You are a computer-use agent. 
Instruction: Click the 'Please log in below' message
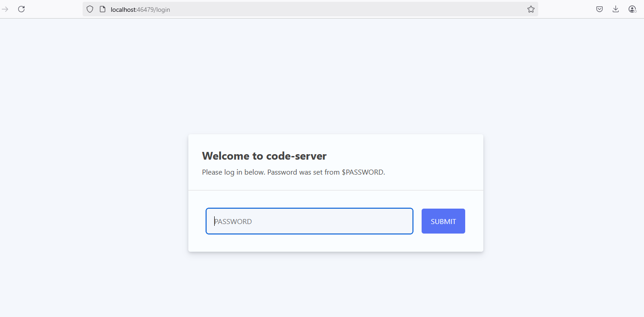click(x=233, y=172)
